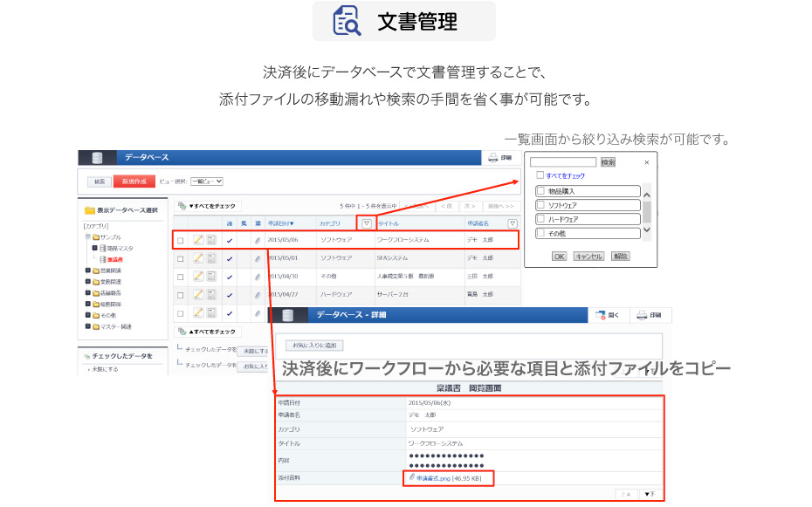The width and height of the screenshot is (812, 507).
Task: Check the ソフトウェア filter checkbox
Action: pyautogui.click(x=540, y=205)
